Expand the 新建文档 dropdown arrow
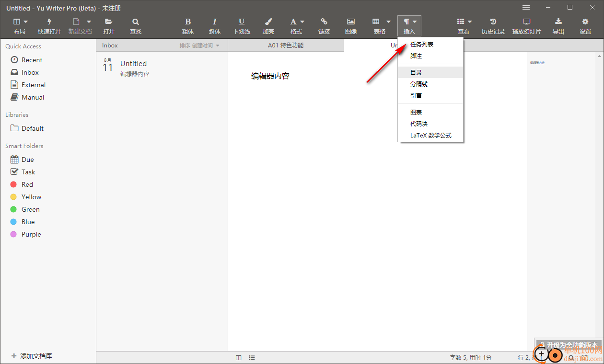604x364 pixels. pyautogui.click(x=89, y=22)
